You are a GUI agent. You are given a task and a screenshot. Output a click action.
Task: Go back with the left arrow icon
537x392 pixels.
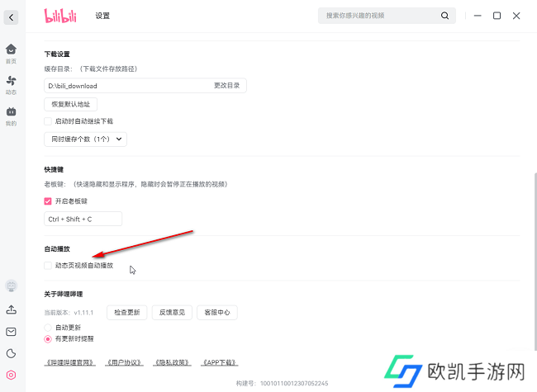pyautogui.click(x=11, y=17)
